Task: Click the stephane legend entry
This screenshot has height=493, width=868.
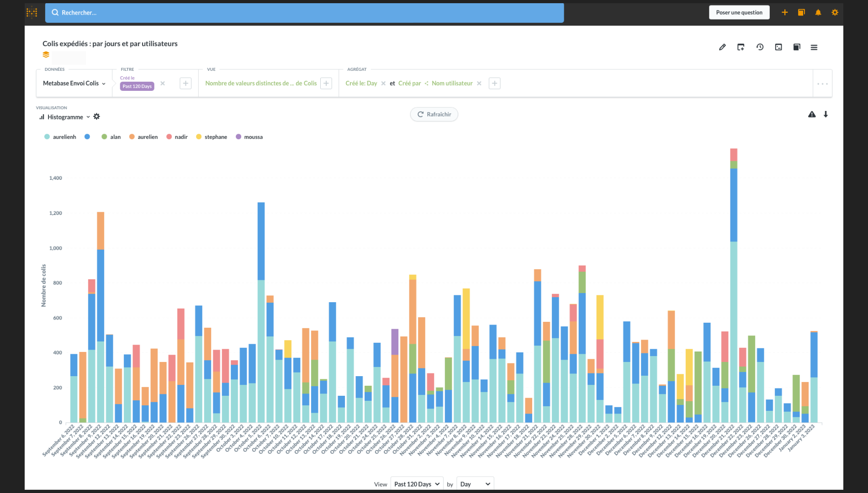Action: click(x=212, y=136)
